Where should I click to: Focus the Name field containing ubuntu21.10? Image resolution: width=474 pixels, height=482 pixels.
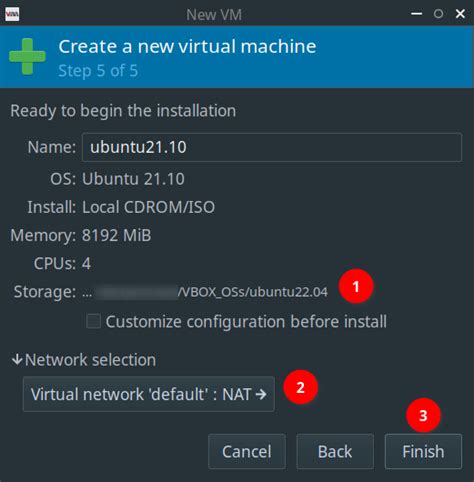pyautogui.click(x=272, y=147)
